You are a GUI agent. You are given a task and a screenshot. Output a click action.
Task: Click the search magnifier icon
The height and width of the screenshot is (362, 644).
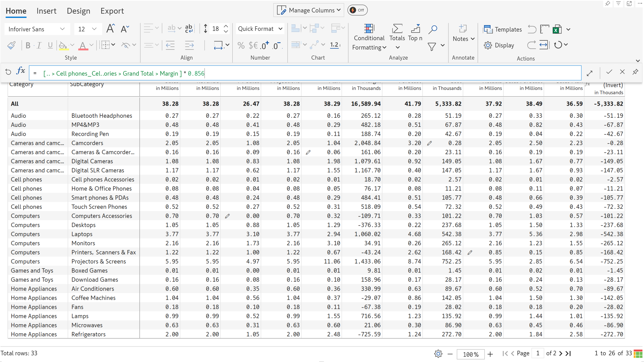(x=432, y=29)
